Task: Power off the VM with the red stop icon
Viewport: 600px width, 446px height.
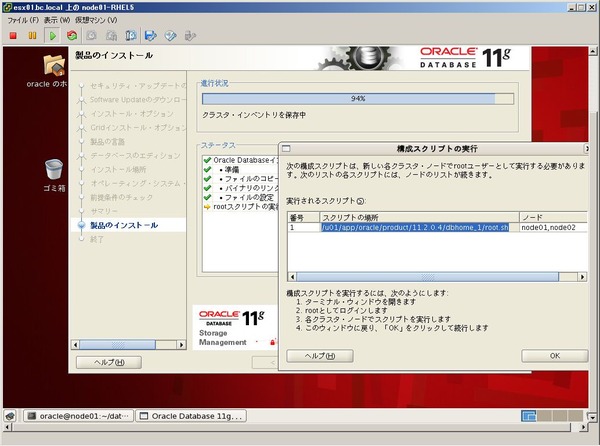Action: (13, 36)
